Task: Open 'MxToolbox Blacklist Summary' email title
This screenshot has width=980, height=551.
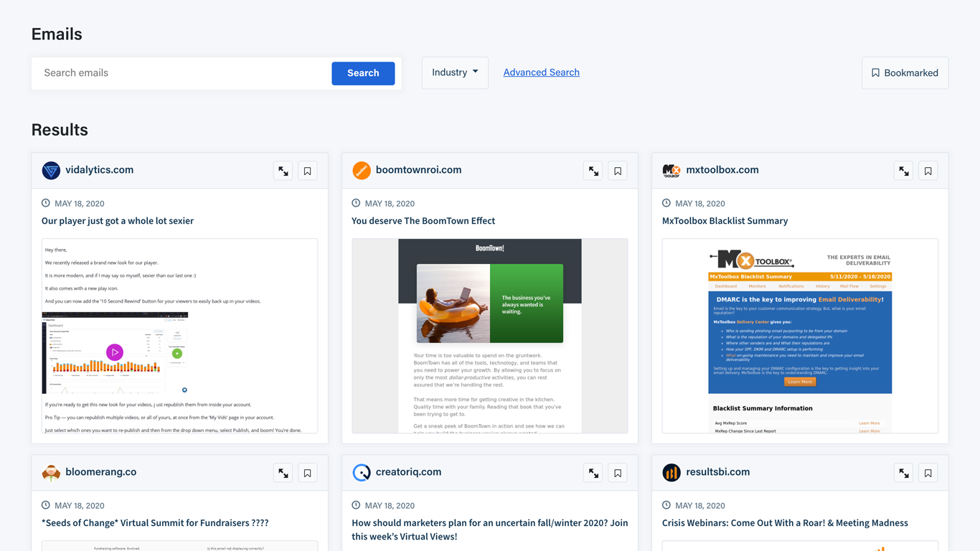Action: [725, 221]
